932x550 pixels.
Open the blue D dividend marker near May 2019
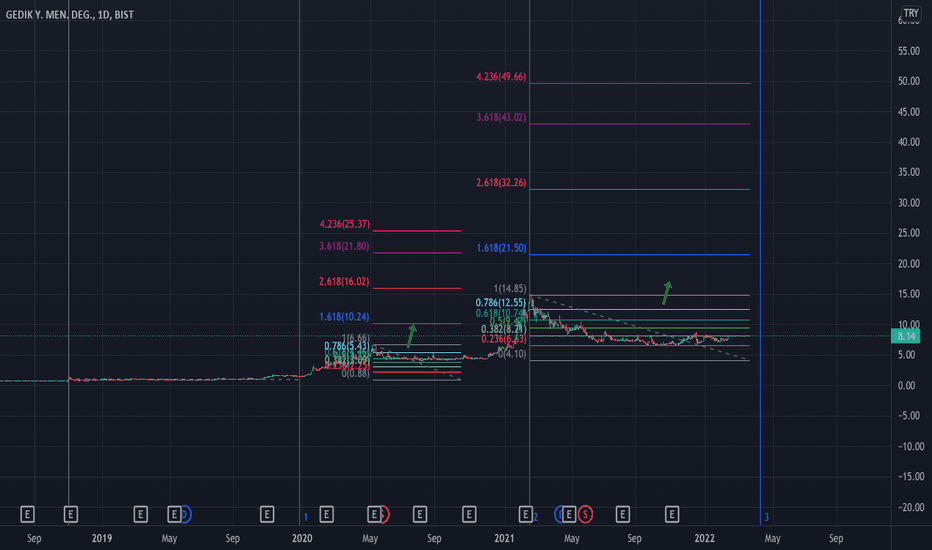point(185,514)
